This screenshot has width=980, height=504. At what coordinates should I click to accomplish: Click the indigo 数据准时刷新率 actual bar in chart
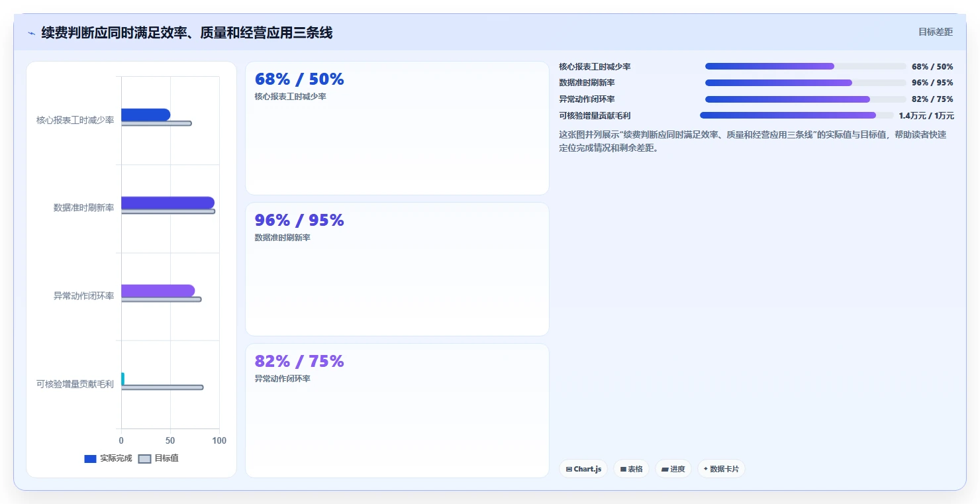pyautogui.click(x=168, y=203)
